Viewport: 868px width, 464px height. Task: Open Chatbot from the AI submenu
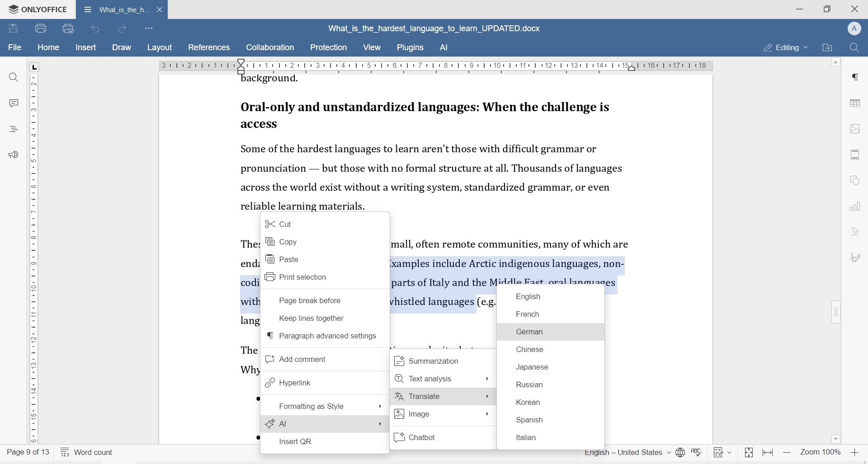coord(443,437)
